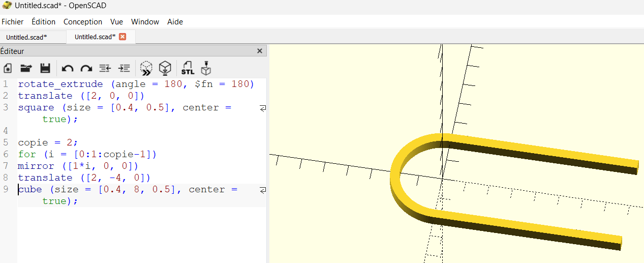Click line number 4 in gutter
The height and width of the screenshot is (263, 644).
(6, 131)
